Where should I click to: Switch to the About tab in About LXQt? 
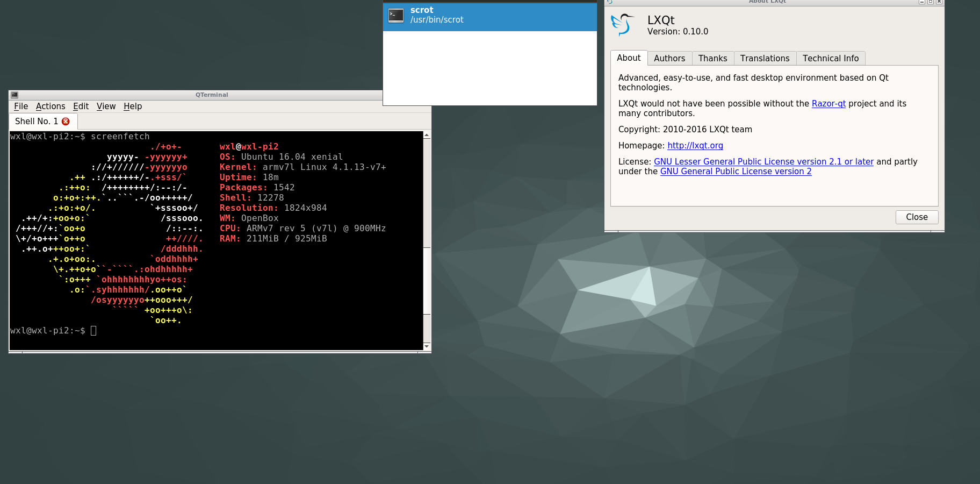point(629,58)
